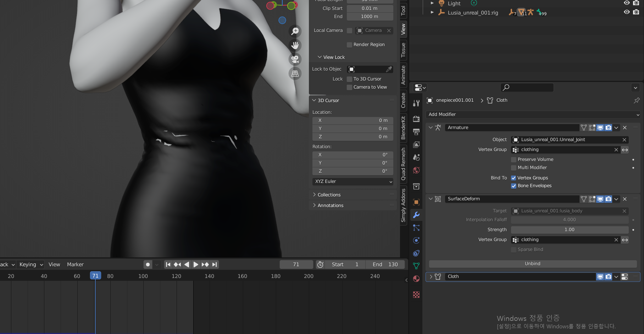The width and height of the screenshot is (644, 334).
Task: Enable Lock Camera to View checkbox
Action: click(349, 87)
